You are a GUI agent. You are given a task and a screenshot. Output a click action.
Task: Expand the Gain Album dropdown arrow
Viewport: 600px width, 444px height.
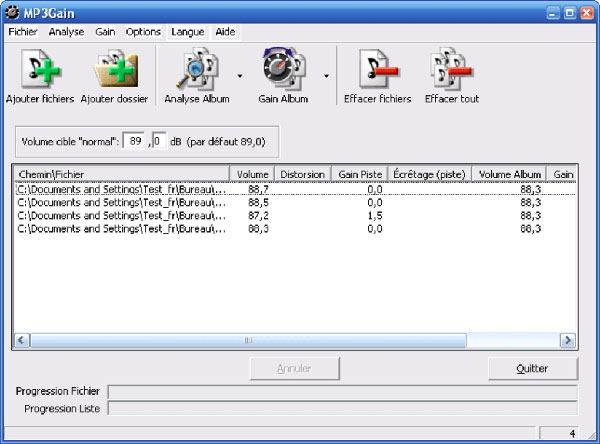click(326, 75)
